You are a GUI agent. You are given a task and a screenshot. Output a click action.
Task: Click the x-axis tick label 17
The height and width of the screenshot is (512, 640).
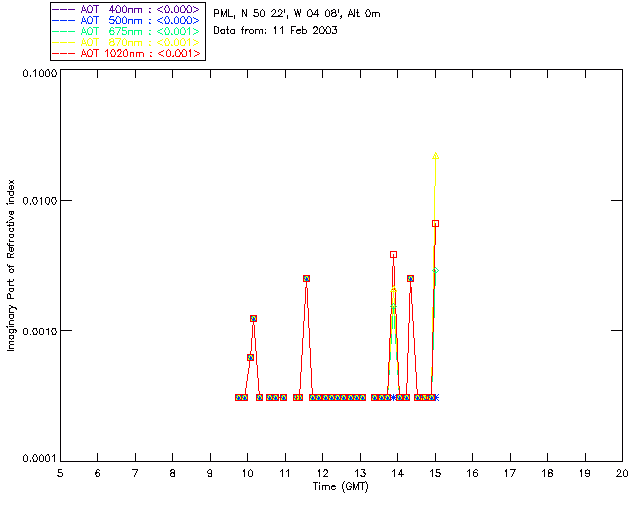click(x=510, y=473)
